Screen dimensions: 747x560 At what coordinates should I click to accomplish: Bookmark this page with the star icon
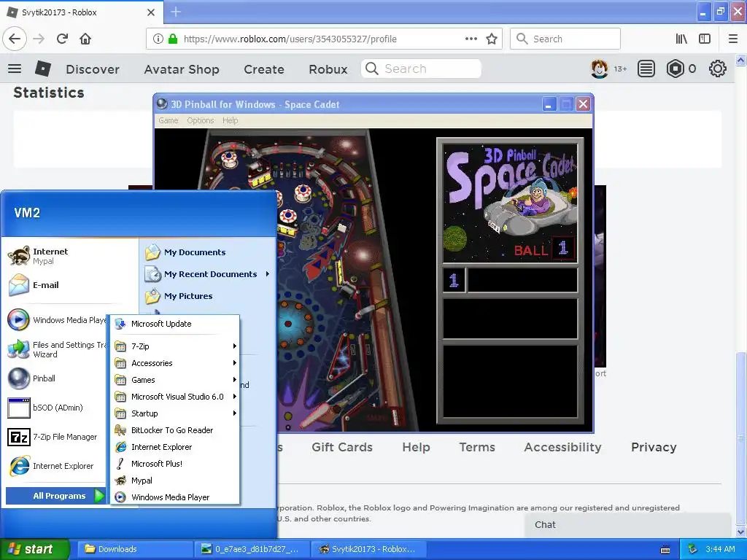coord(492,39)
